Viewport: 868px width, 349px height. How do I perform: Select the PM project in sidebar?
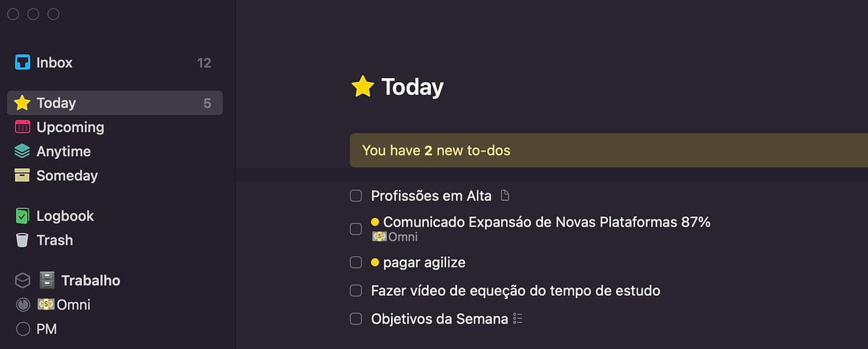[x=46, y=329]
